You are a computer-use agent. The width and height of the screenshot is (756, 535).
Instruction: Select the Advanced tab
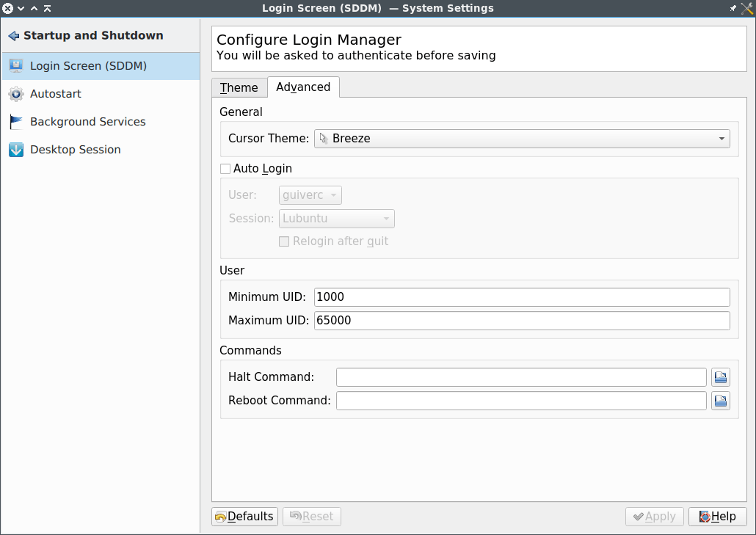pyautogui.click(x=303, y=87)
